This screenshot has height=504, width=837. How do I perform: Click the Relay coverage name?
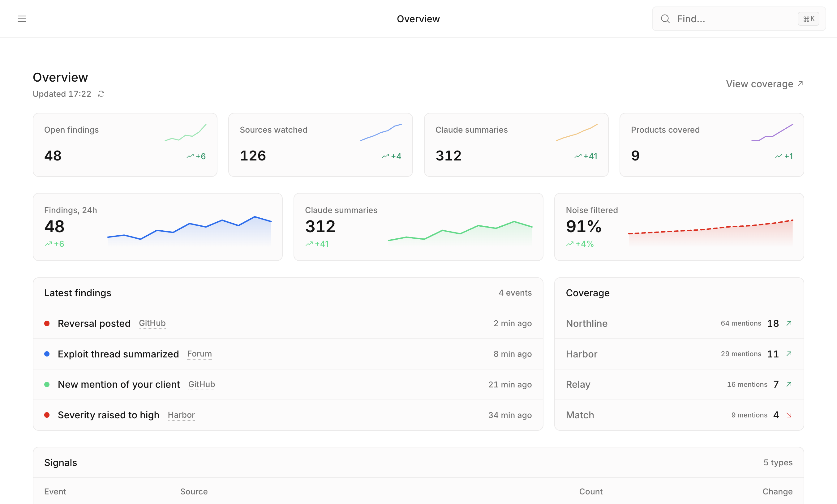point(578,384)
